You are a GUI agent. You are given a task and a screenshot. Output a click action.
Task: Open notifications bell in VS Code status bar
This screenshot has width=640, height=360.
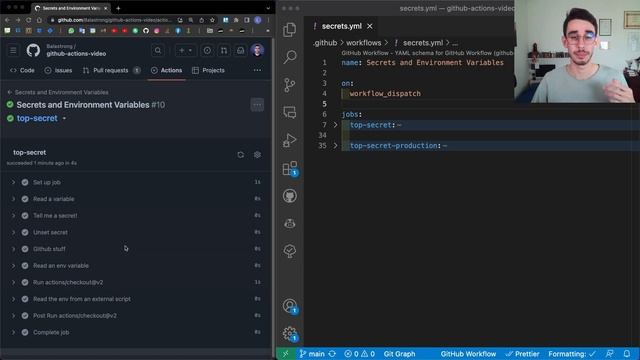(x=627, y=354)
